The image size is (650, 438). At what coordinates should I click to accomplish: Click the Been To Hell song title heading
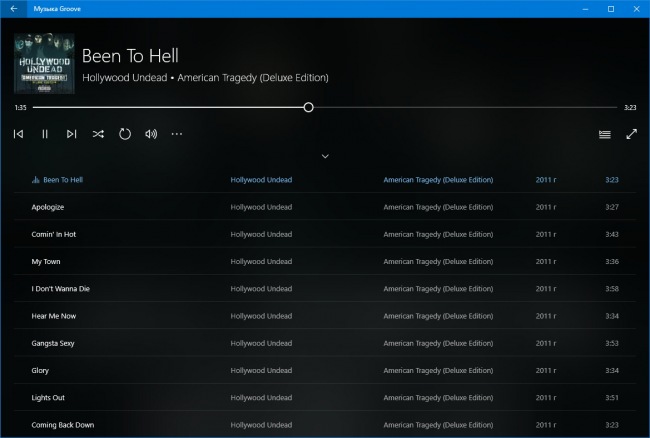click(x=130, y=56)
